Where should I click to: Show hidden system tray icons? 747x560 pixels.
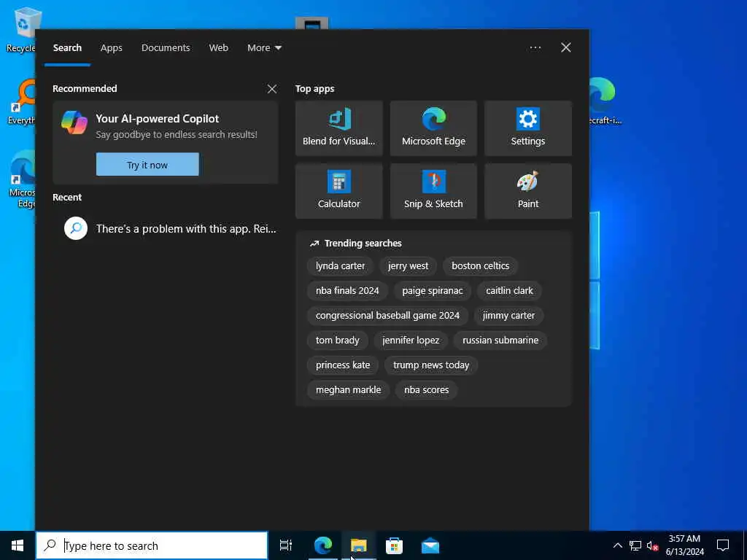click(617, 545)
